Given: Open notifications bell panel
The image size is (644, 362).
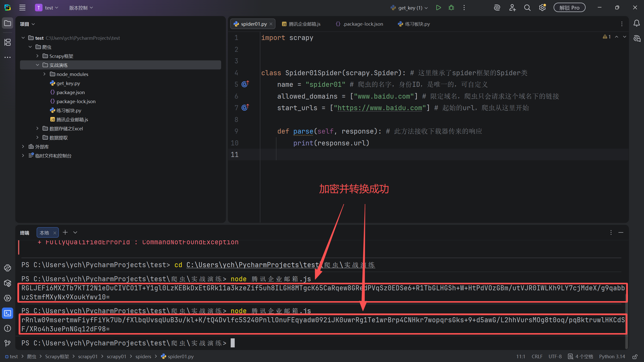Looking at the screenshot, I should point(637,23).
